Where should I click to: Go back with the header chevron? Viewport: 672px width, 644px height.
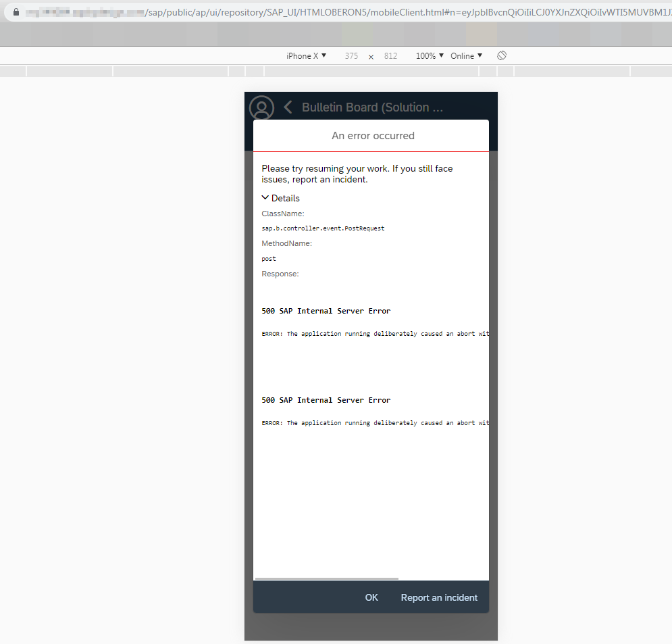point(288,107)
